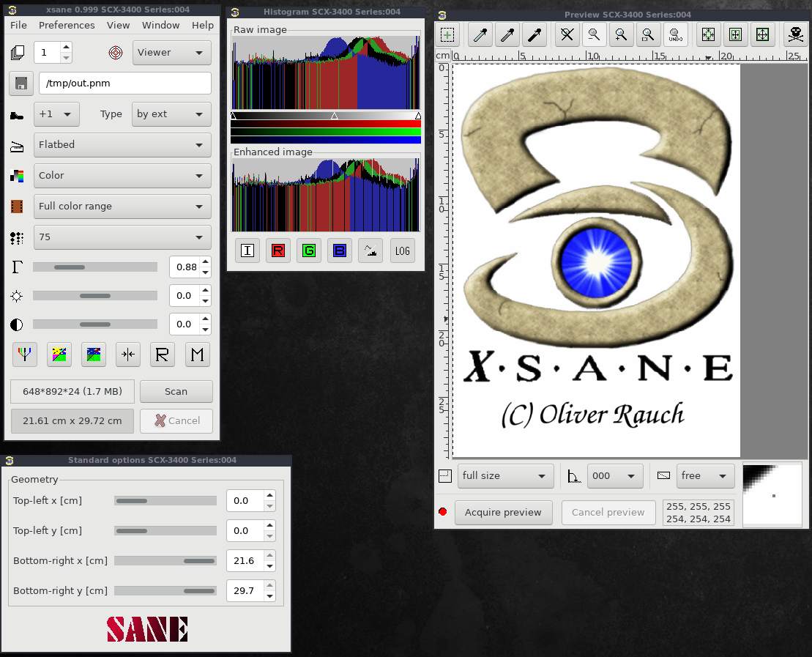This screenshot has width=812, height=657.
Task: Click the M store enhancement button
Action: point(197,355)
